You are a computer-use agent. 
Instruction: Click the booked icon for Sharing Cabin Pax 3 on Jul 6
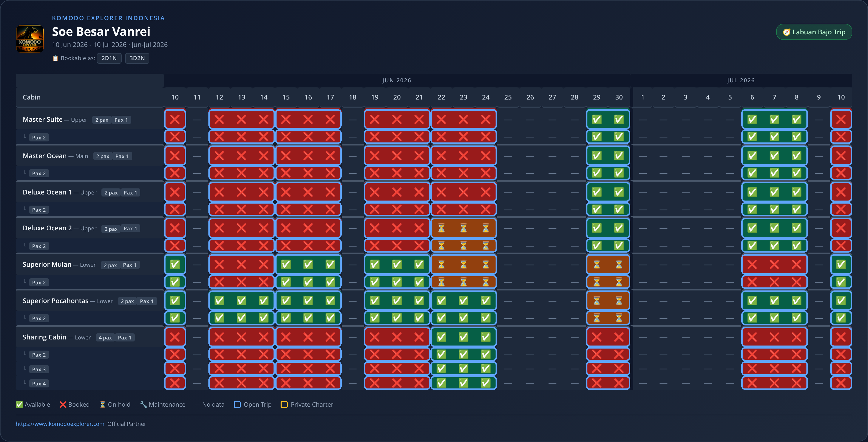[x=752, y=369]
